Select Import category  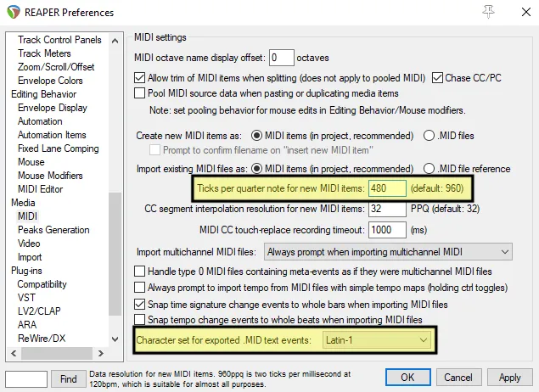pos(30,257)
